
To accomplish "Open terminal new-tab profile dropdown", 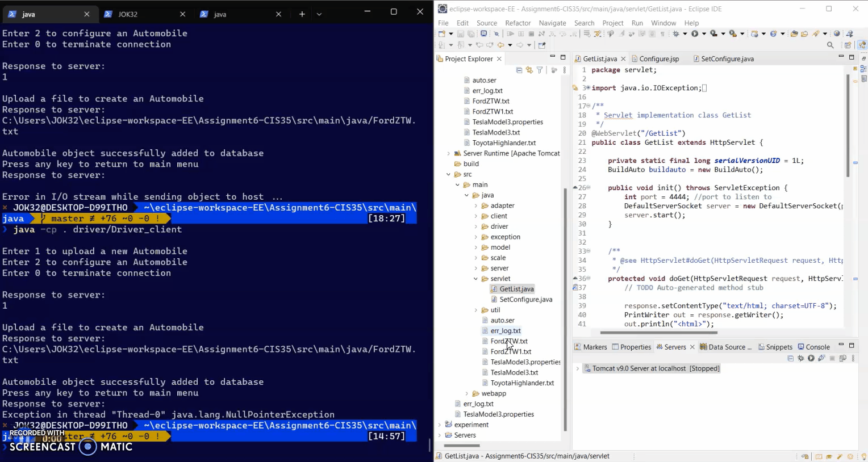I will (319, 14).
